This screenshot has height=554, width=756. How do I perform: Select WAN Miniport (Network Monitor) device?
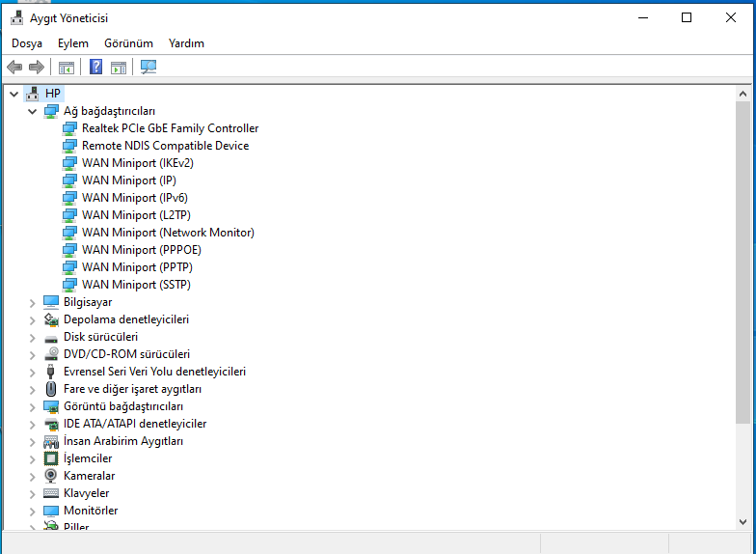[x=168, y=233]
